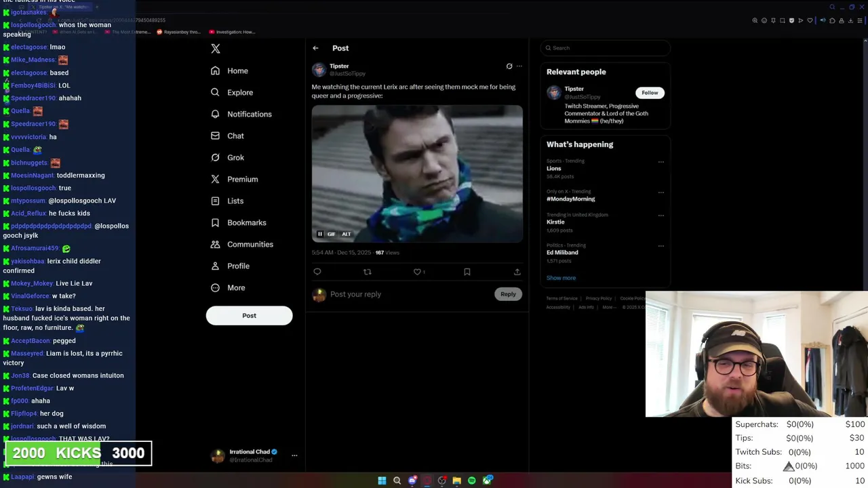Click 'Show more' under What's happening
Viewport: 868px width, 488px height.
561,278
